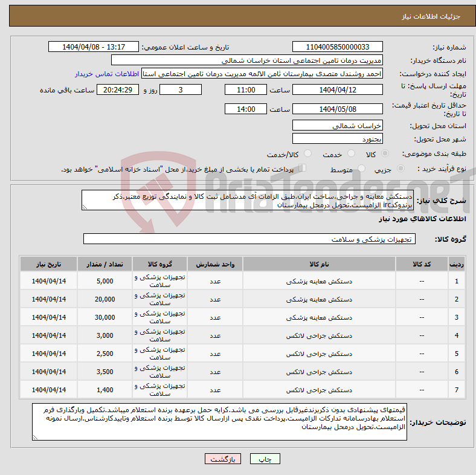Image resolution: width=476 pixels, height=475 pixels.
Task: Select the کالا/خدمت radio button
Action: point(308,153)
